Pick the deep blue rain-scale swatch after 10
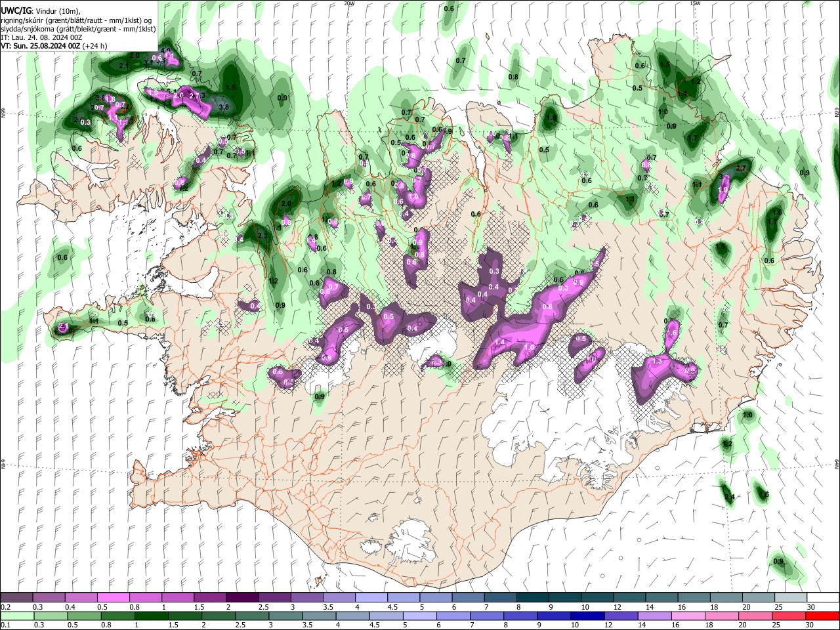Viewport: 840px width, 630px height. click(587, 616)
